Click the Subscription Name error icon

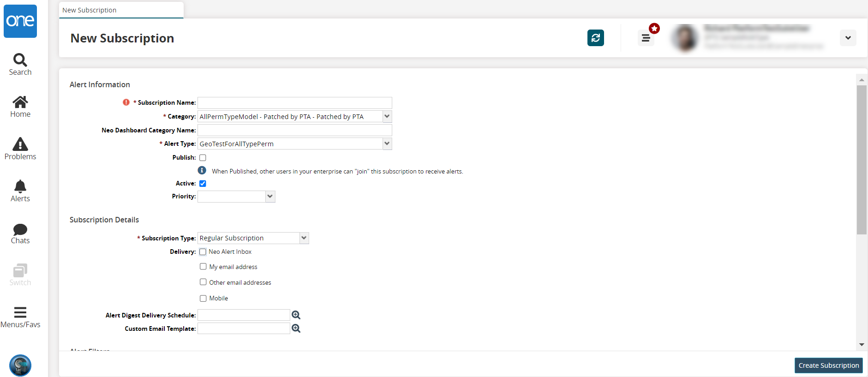click(x=126, y=102)
